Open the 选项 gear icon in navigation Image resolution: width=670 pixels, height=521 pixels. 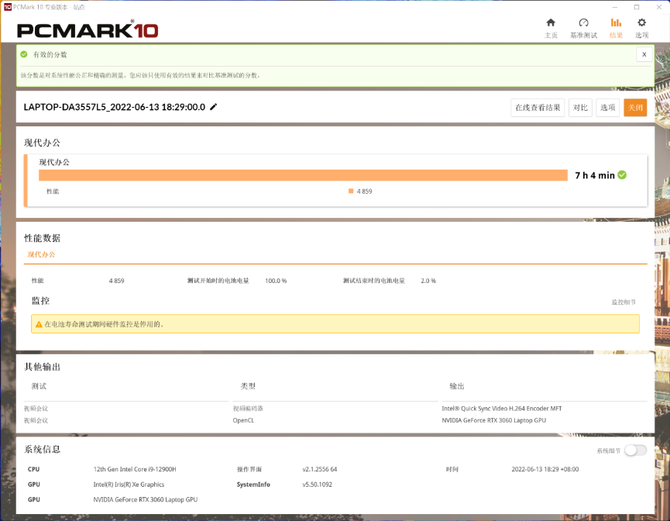[642, 23]
